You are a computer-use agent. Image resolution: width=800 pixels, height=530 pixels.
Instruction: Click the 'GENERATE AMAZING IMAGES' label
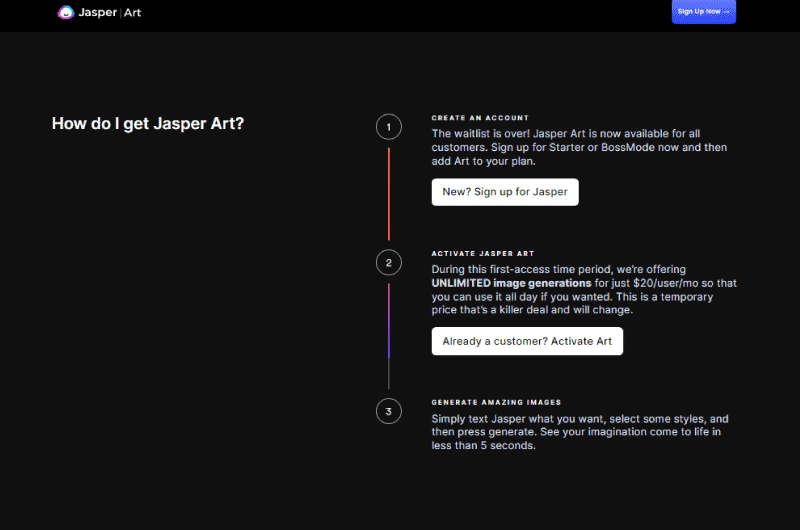[x=496, y=402]
